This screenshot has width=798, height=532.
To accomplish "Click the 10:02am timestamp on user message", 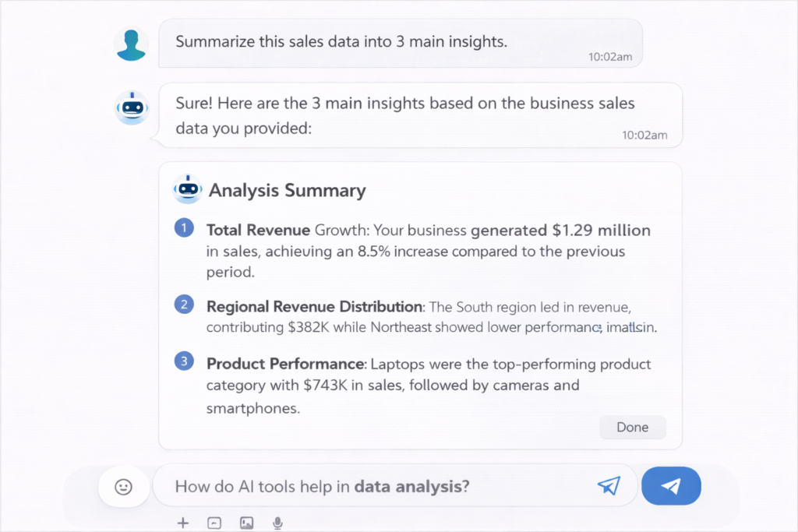I will (x=610, y=57).
